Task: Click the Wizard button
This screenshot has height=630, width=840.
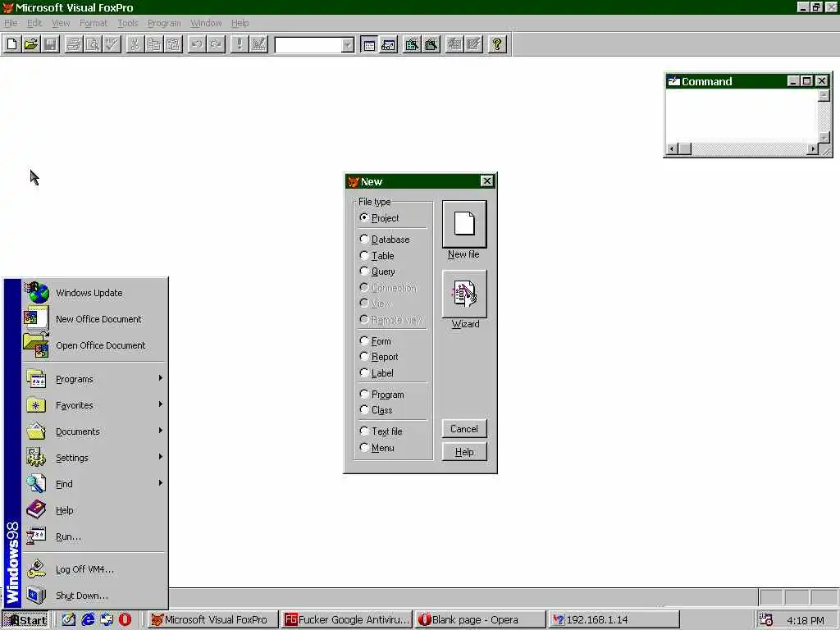Action: click(x=464, y=294)
